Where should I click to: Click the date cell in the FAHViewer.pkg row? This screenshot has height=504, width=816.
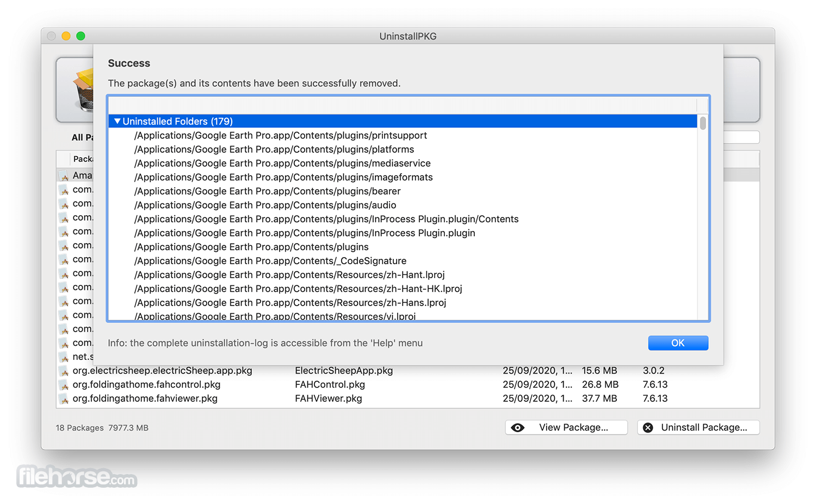click(x=537, y=399)
